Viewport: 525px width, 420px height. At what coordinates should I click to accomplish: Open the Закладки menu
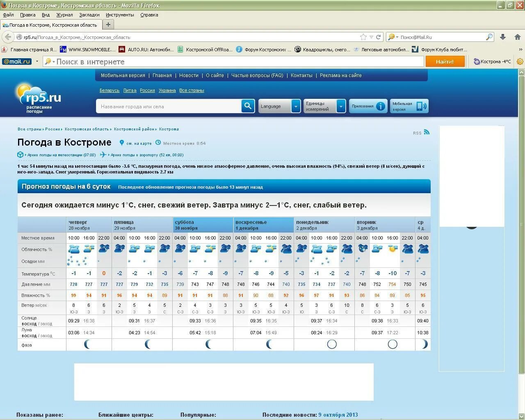(89, 15)
